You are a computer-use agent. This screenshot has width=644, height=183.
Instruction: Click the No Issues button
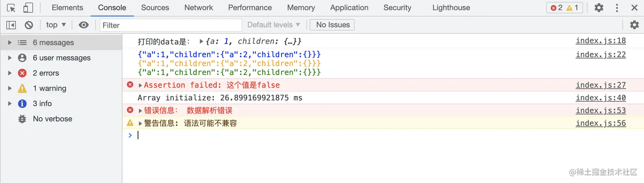332,25
